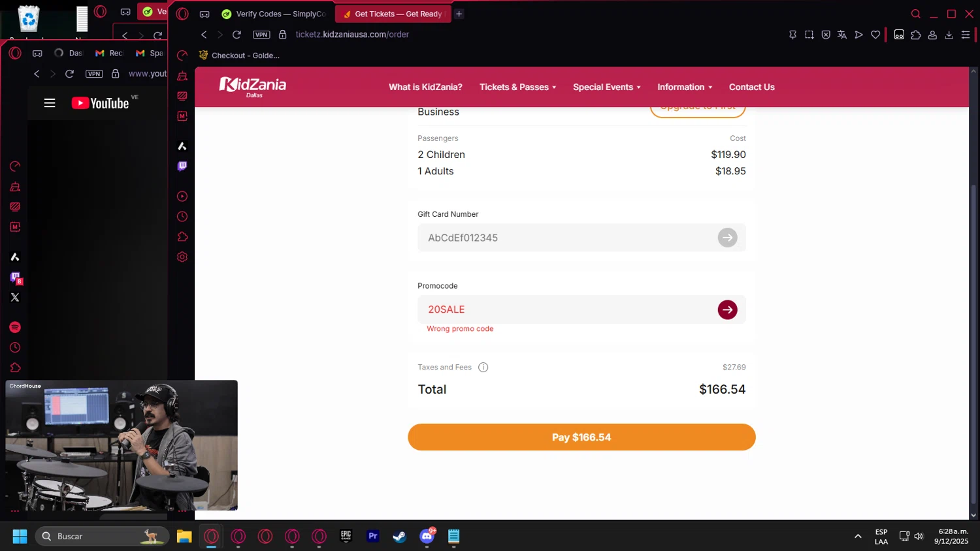
Task: Expand the Special Events dropdown
Action: coord(606,87)
